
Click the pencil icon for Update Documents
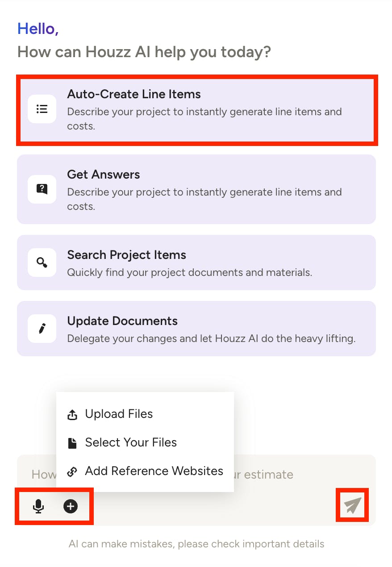pos(42,329)
